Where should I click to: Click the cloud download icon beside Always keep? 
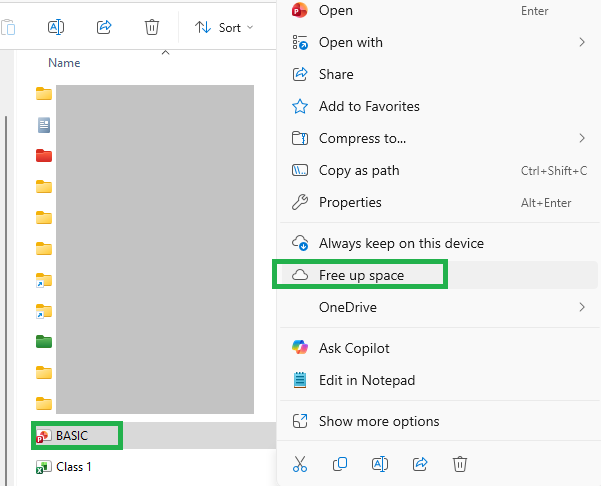(300, 243)
